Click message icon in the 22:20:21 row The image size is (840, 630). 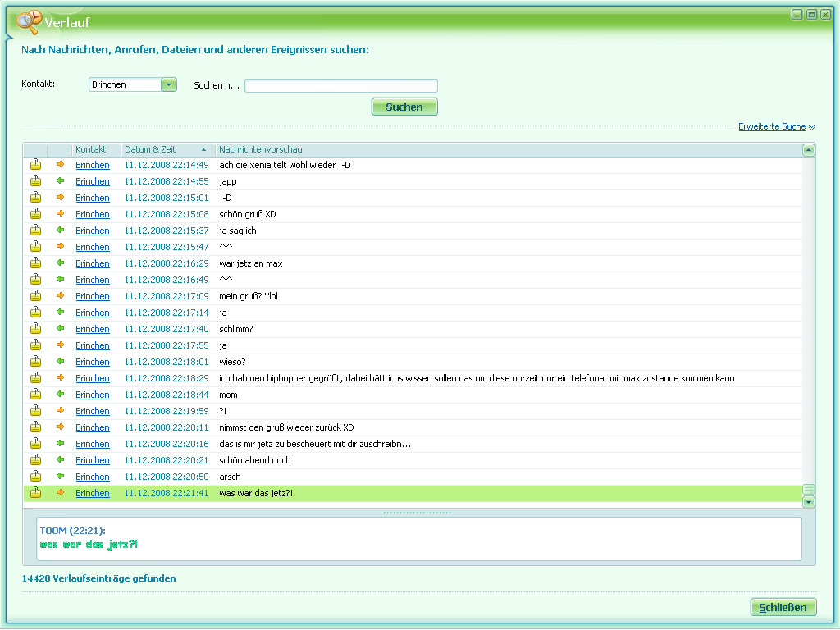click(36, 459)
